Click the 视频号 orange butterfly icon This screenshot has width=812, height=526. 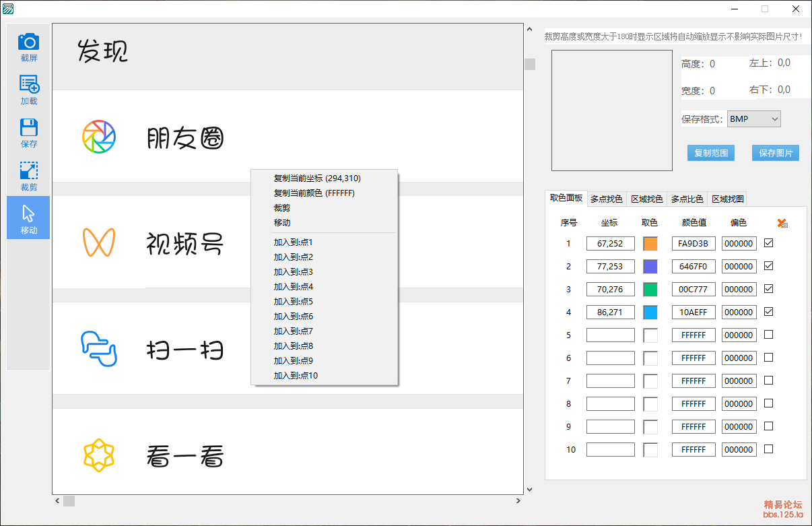(x=99, y=242)
